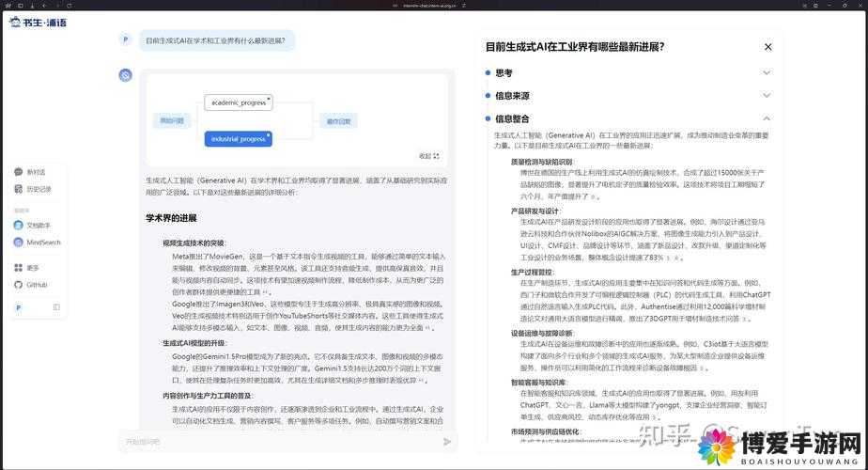Image resolution: width=868 pixels, height=470 pixels.
Task: Click the 视频生成技术的突破 subheading
Action: [194, 243]
